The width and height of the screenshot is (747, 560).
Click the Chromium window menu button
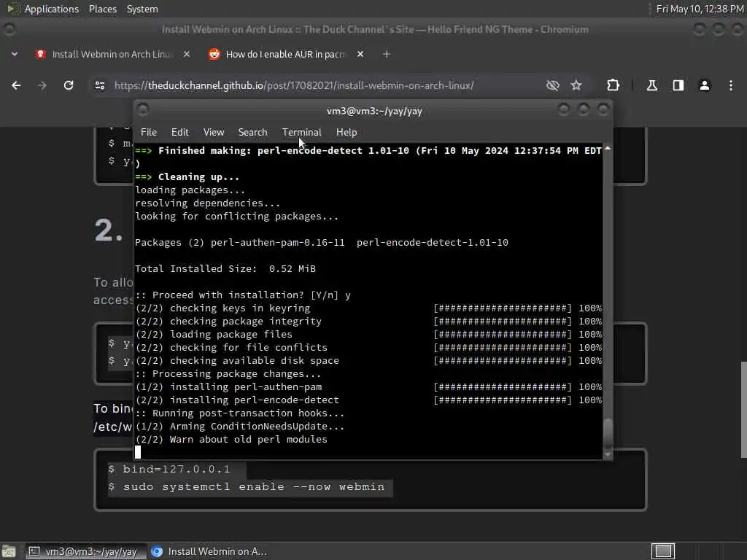click(9, 29)
